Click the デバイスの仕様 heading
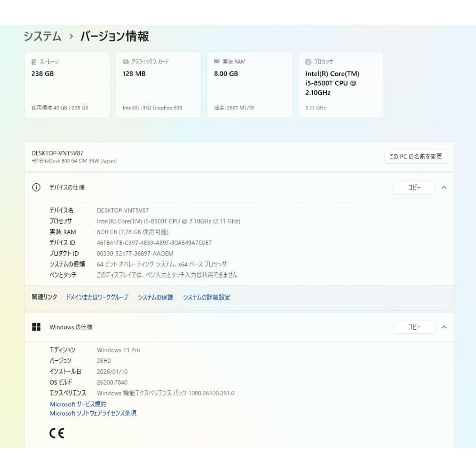The image size is (476, 476). [x=67, y=188]
